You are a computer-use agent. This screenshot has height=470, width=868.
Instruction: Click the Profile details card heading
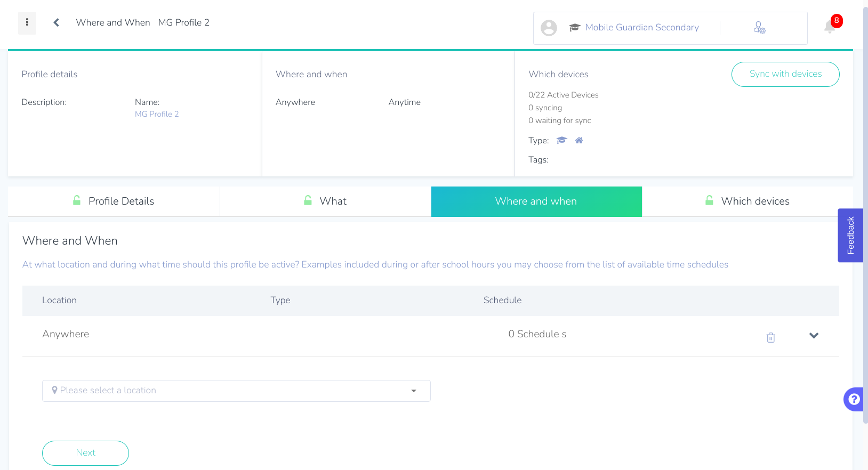pyautogui.click(x=50, y=74)
